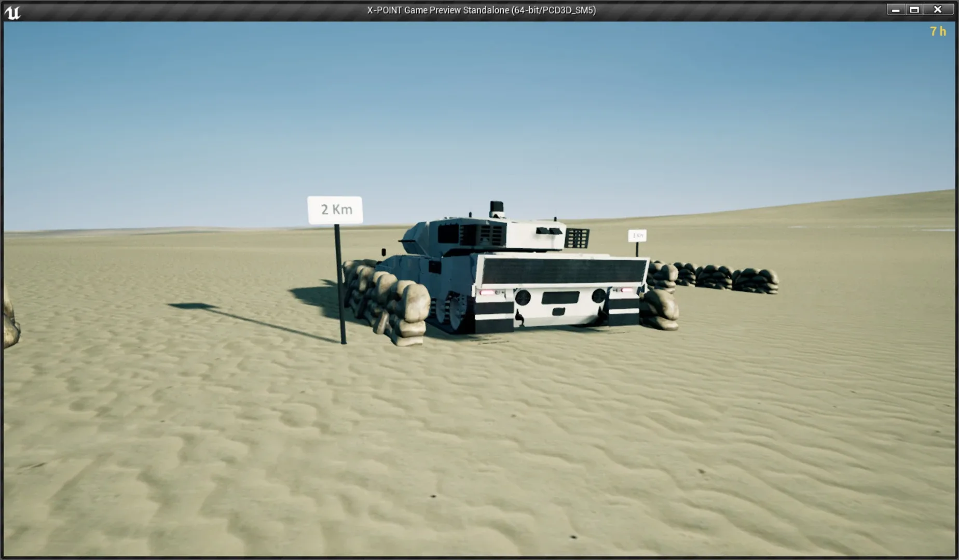Click the sandbag at left screen edge
Screen dimensions: 959x560
pyautogui.click(x=10, y=321)
